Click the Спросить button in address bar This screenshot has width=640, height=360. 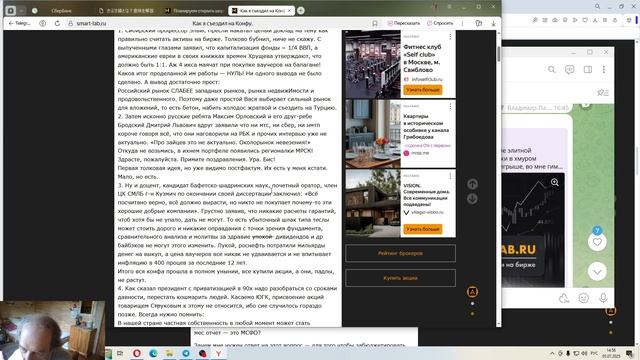pos(440,24)
